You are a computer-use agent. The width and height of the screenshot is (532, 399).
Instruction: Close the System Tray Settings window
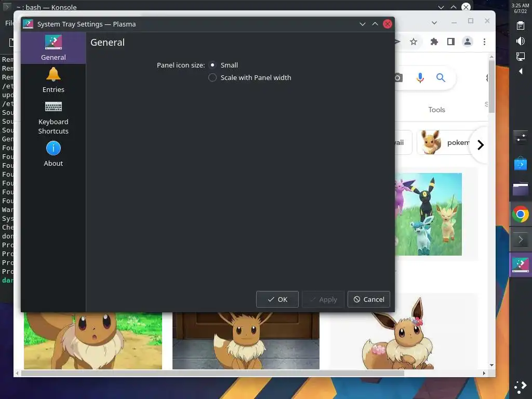pos(388,24)
